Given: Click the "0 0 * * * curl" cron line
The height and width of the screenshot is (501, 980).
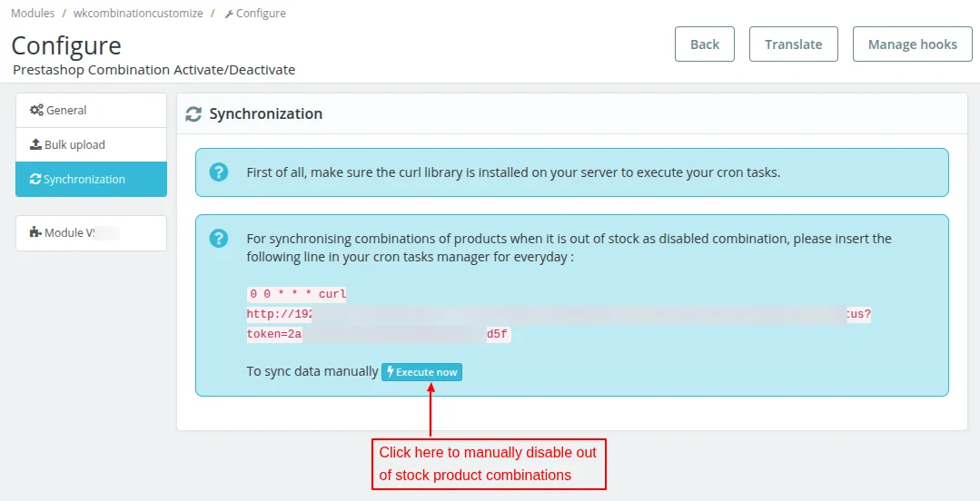Looking at the screenshot, I should tap(298, 294).
